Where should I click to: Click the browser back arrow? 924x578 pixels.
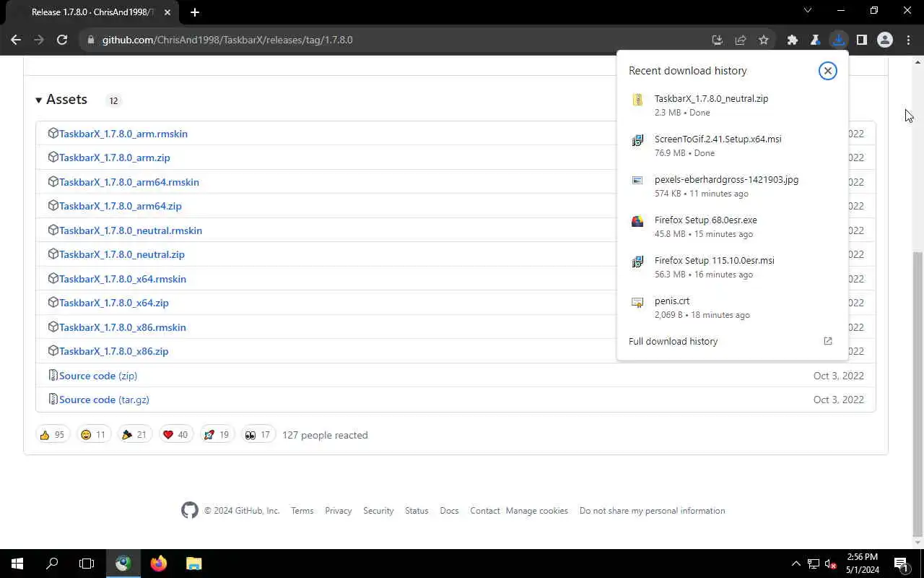[16, 40]
